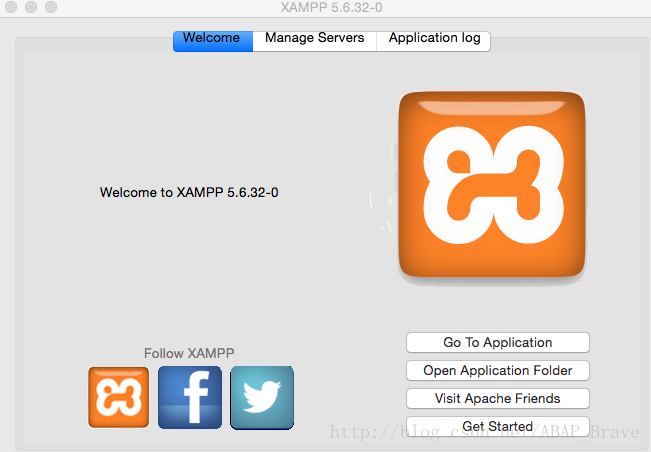Close the XAMPP window with the leftmost title-bar button
Viewport: 651px width, 452px height.
(11, 7)
